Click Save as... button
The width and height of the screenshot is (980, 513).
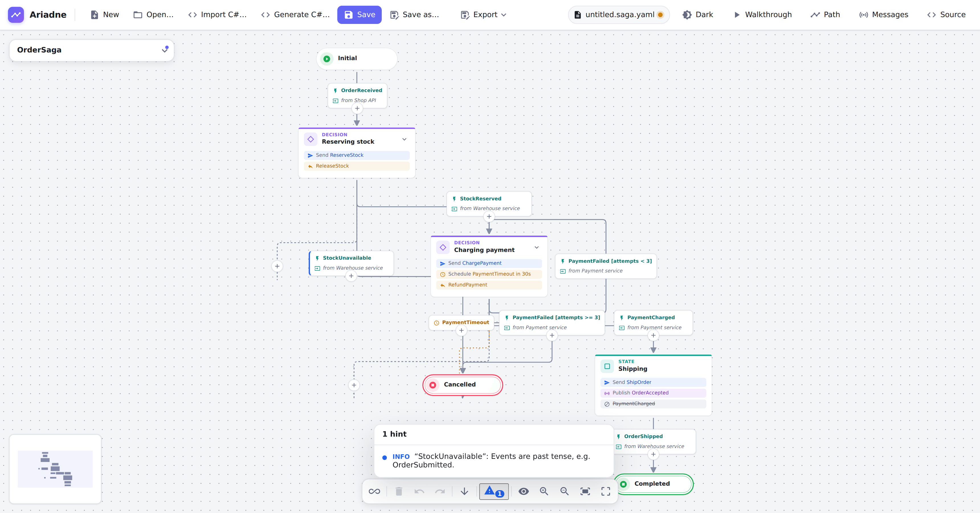(415, 15)
